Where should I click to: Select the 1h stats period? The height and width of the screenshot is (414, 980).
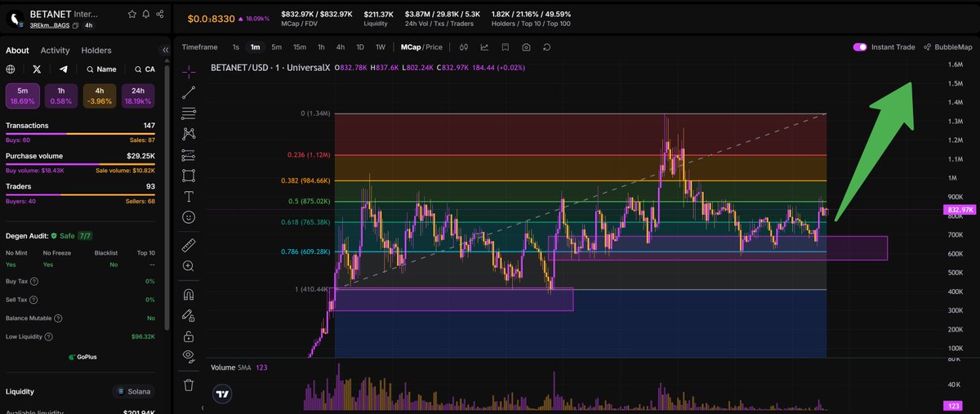coord(60,96)
